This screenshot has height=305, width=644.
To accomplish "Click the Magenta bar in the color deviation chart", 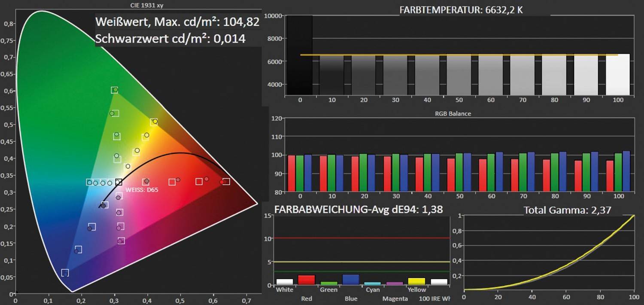I will pyautogui.click(x=395, y=284).
